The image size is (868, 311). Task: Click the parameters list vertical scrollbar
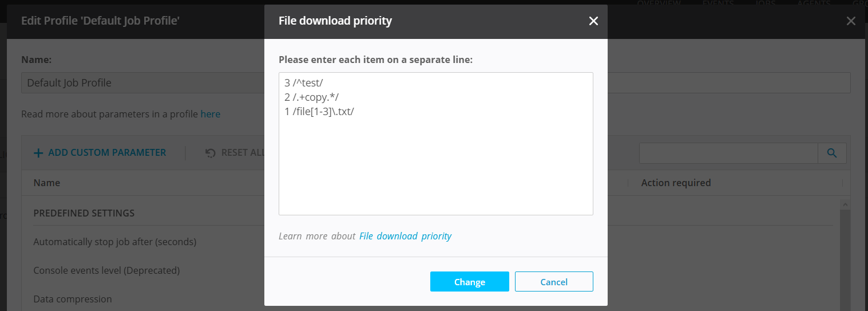tap(844, 258)
